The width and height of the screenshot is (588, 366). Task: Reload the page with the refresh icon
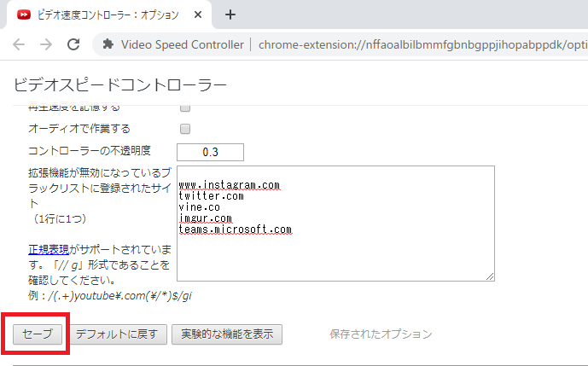[x=73, y=44]
